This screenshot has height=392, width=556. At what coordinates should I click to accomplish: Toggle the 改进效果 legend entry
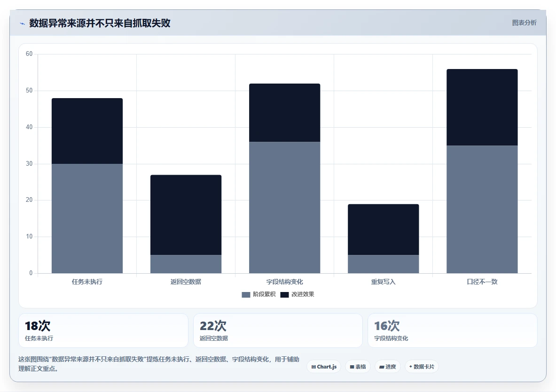[x=297, y=294]
